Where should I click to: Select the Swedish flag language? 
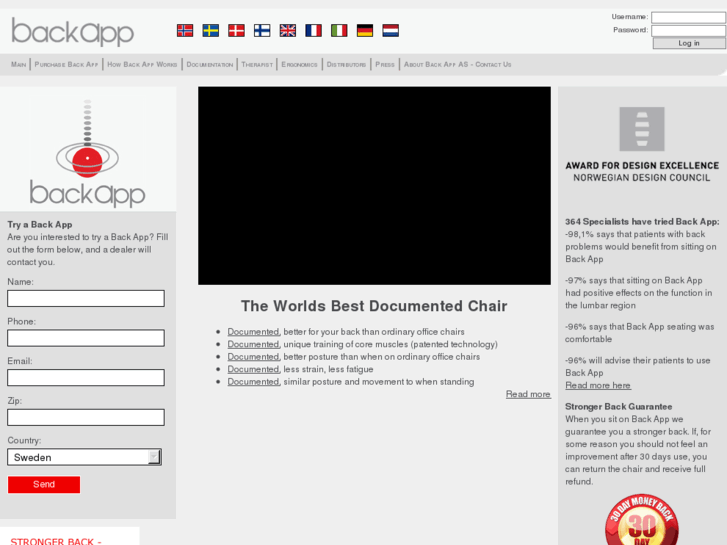[210, 31]
